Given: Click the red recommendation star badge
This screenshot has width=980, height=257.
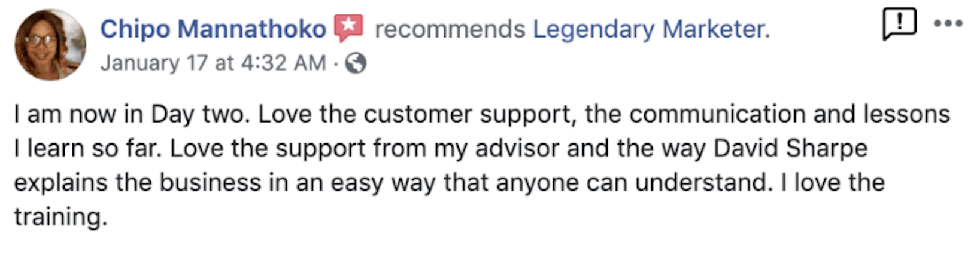Looking at the screenshot, I should coord(349,28).
